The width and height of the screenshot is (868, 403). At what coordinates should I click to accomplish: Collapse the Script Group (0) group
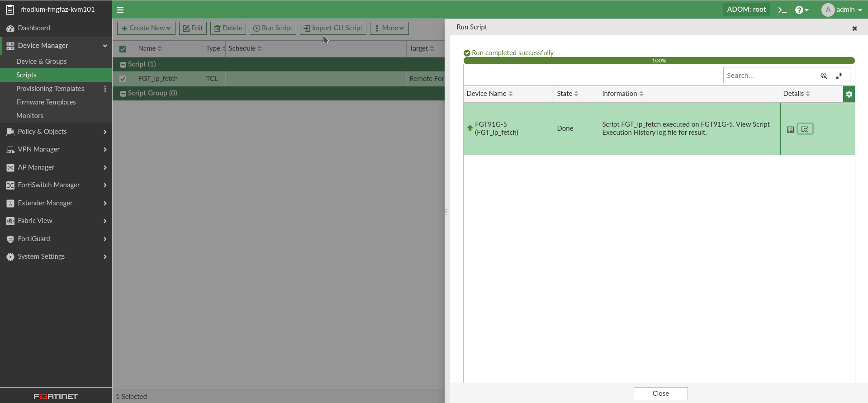pyautogui.click(x=123, y=94)
